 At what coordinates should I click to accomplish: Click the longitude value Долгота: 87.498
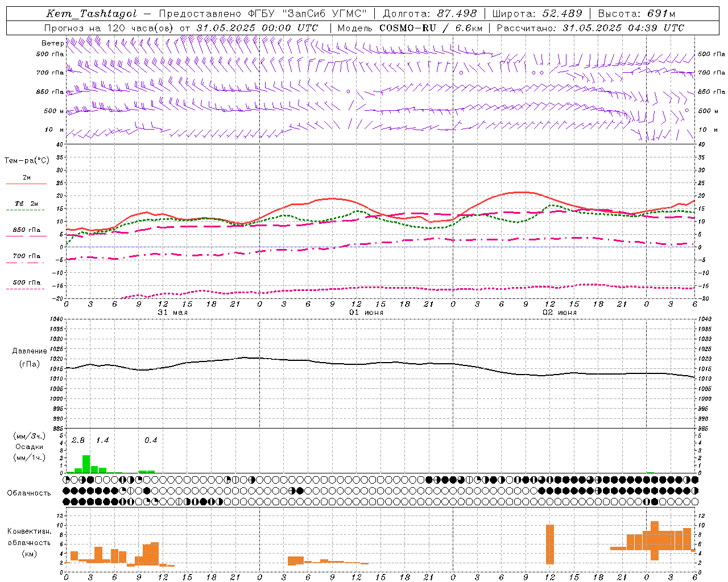point(429,14)
